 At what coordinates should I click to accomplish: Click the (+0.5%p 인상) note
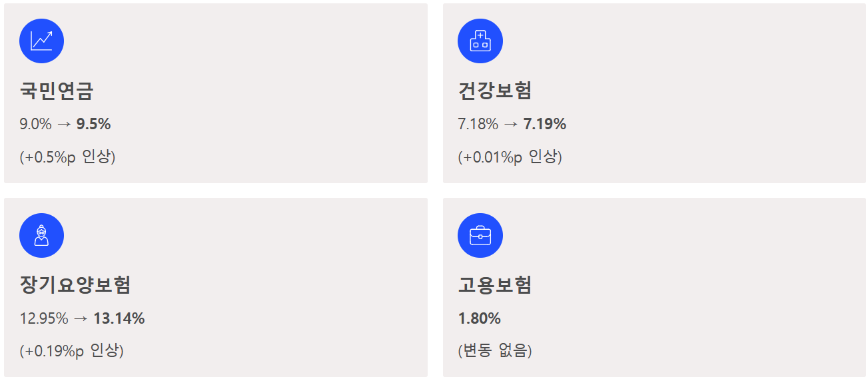point(67,157)
